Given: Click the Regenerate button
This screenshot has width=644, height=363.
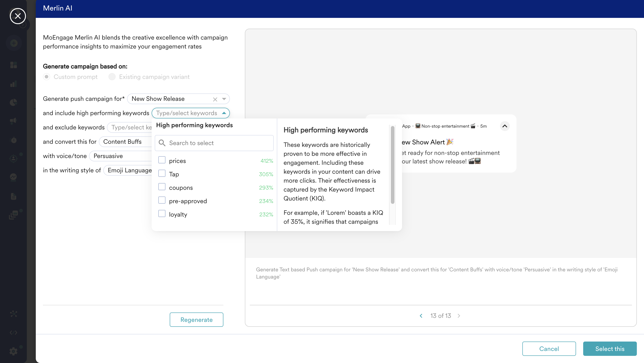Looking at the screenshot, I should pos(197,320).
